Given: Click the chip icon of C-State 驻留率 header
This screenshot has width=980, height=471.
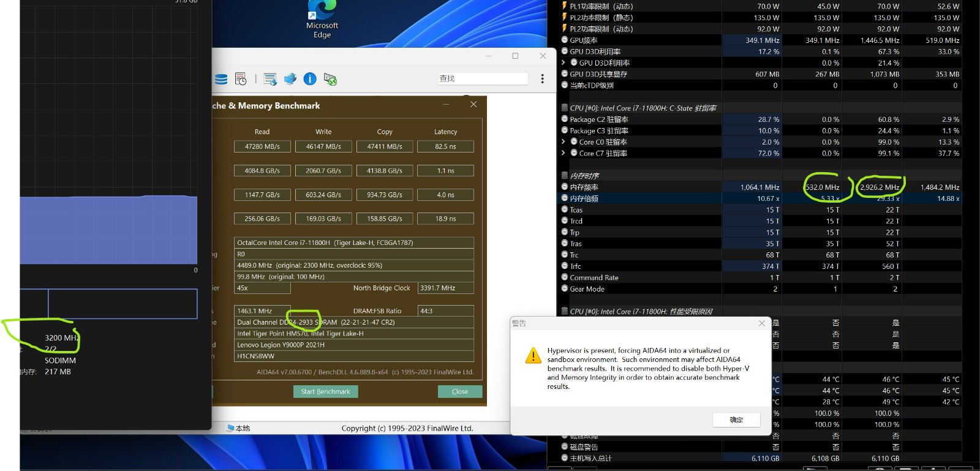Looking at the screenshot, I should coord(565,108).
